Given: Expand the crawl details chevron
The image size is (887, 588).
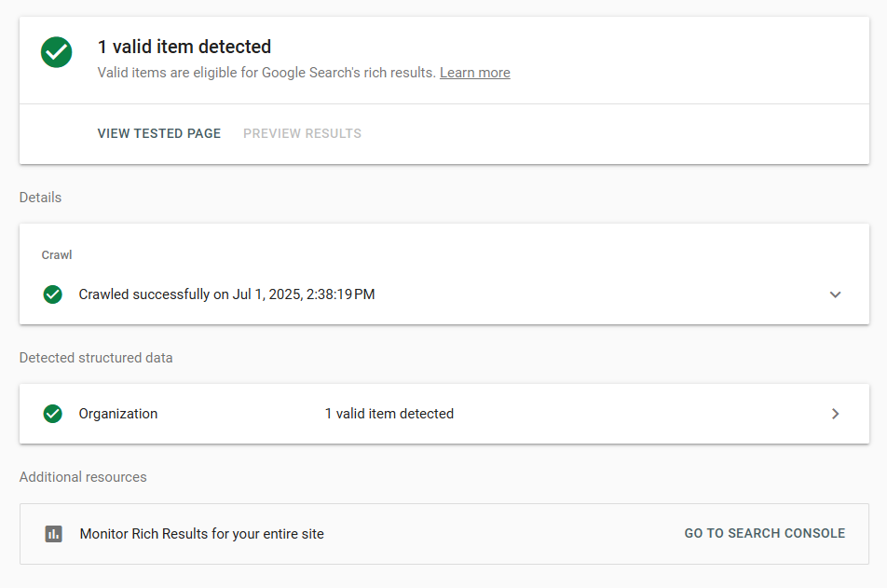Looking at the screenshot, I should 835,294.
